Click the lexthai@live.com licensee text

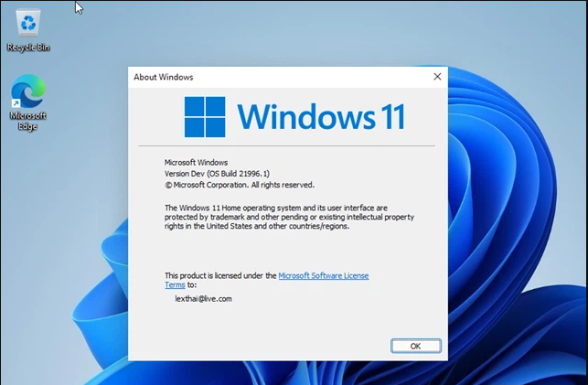click(x=203, y=299)
